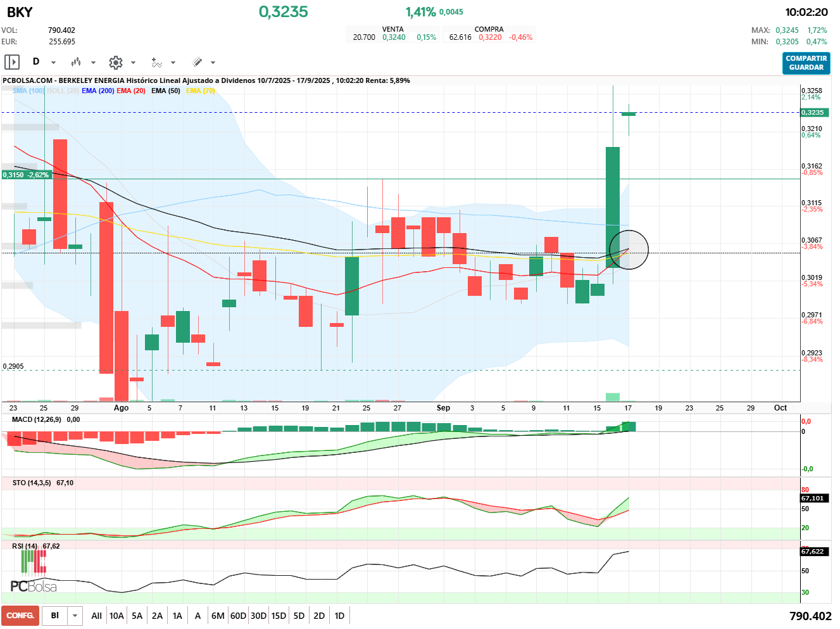Click the COMPRA price 0,3220

[490, 37]
